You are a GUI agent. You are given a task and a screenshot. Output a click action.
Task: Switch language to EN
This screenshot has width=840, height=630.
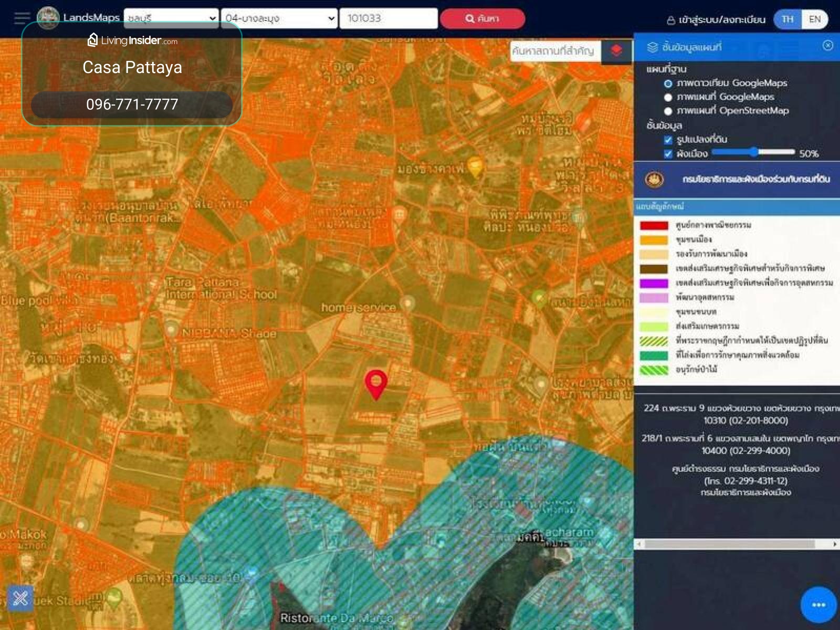tap(814, 19)
